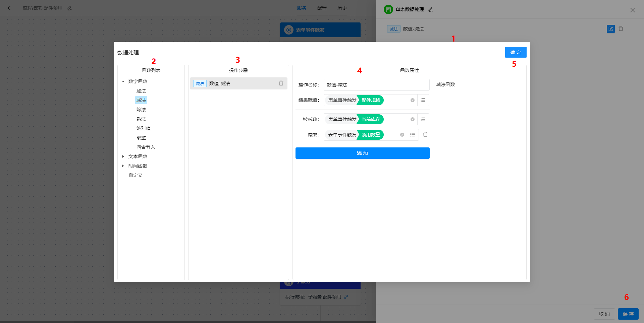Click the blue 添加 button
Viewport: 644px width, 323px height.
362,153
